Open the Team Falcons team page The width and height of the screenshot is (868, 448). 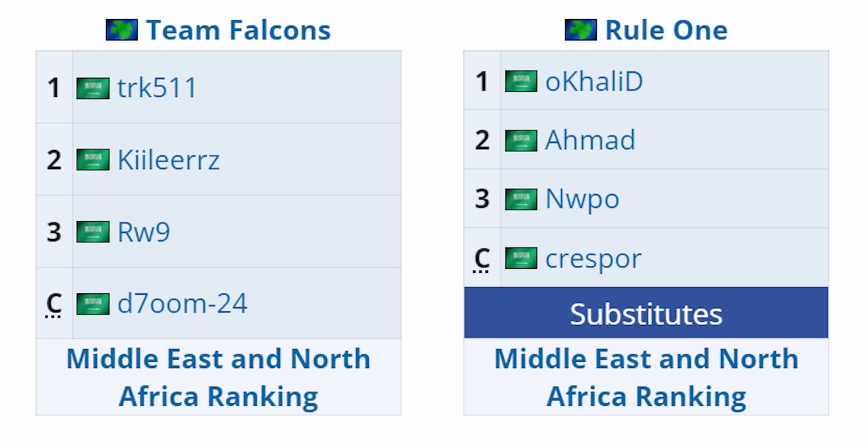point(238,30)
